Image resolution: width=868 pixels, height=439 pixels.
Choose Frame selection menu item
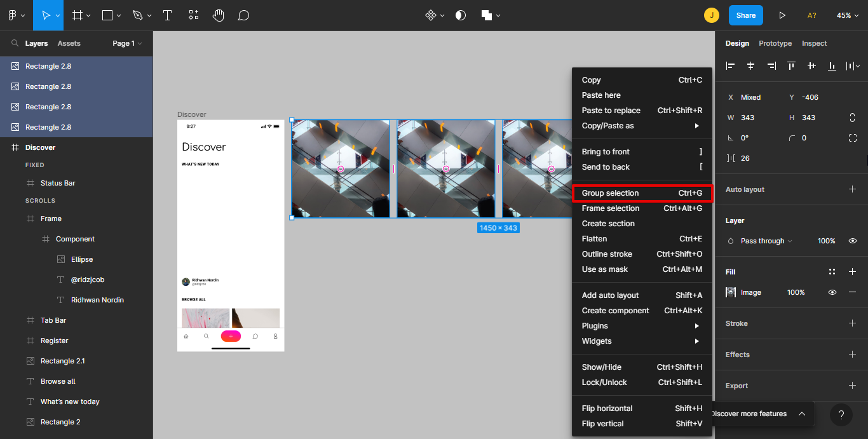(x=642, y=208)
